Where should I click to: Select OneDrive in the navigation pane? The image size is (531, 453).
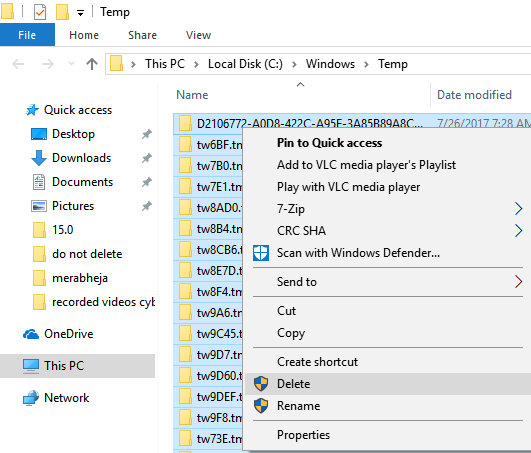(68, 334)
